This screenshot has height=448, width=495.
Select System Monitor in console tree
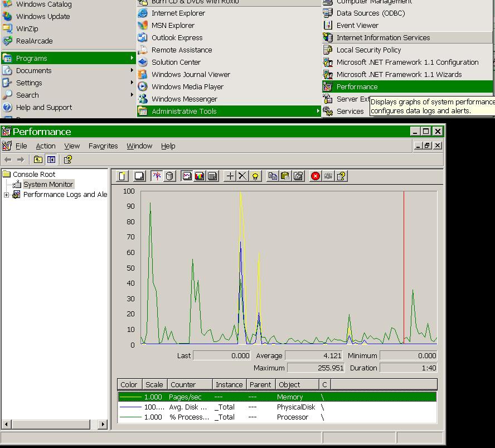[x=48, y=185]
